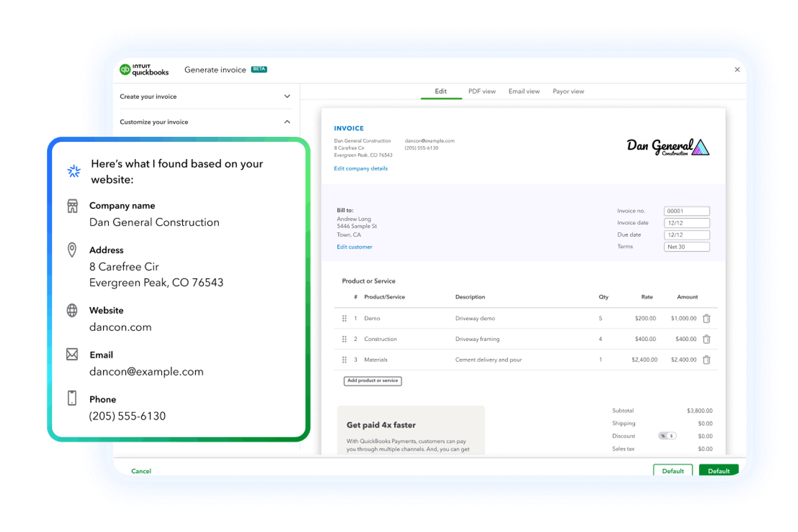
Task: Click the green Default button
Action: click(x=718, y=471)
